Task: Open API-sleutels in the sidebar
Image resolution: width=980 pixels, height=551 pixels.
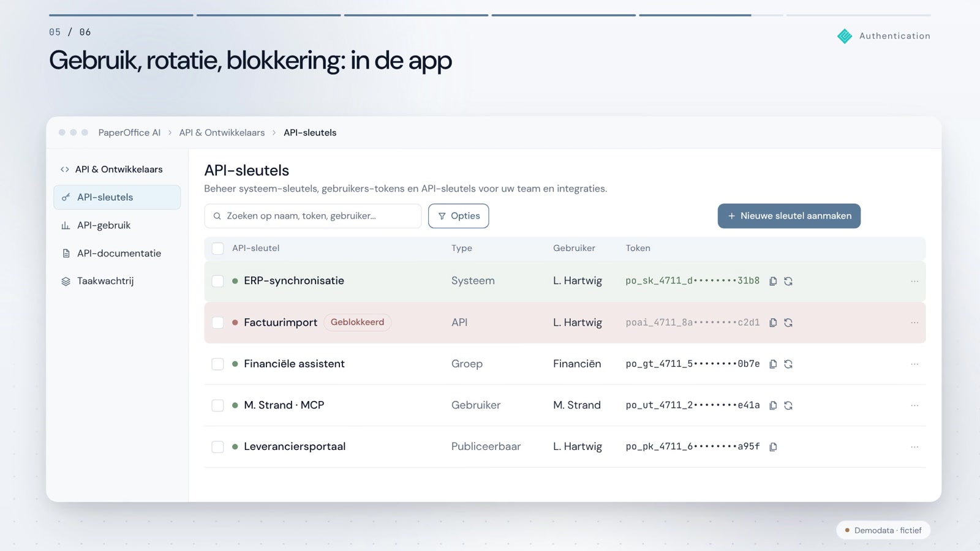Action: click(x=117, y=197)
